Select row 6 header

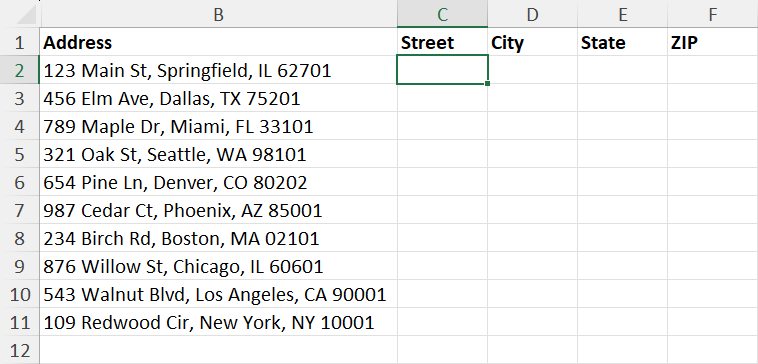(x=19, y=183)
